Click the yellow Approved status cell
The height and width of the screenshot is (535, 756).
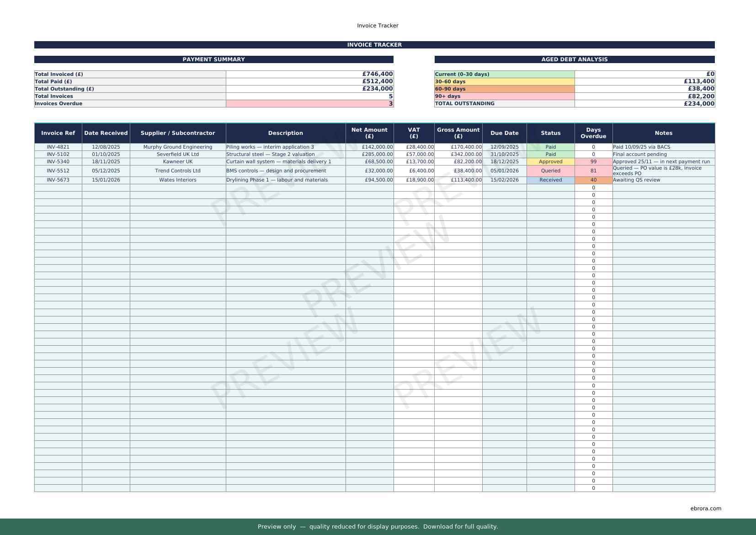coord(550,161)
